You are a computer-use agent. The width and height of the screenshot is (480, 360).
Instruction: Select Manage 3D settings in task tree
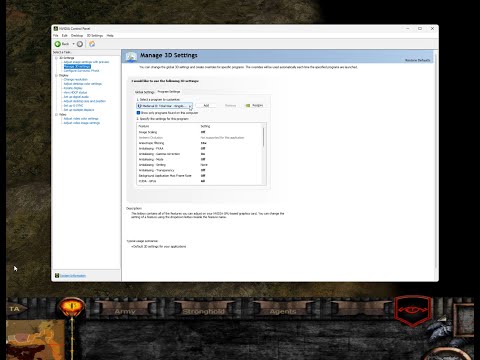pos(77,66)
